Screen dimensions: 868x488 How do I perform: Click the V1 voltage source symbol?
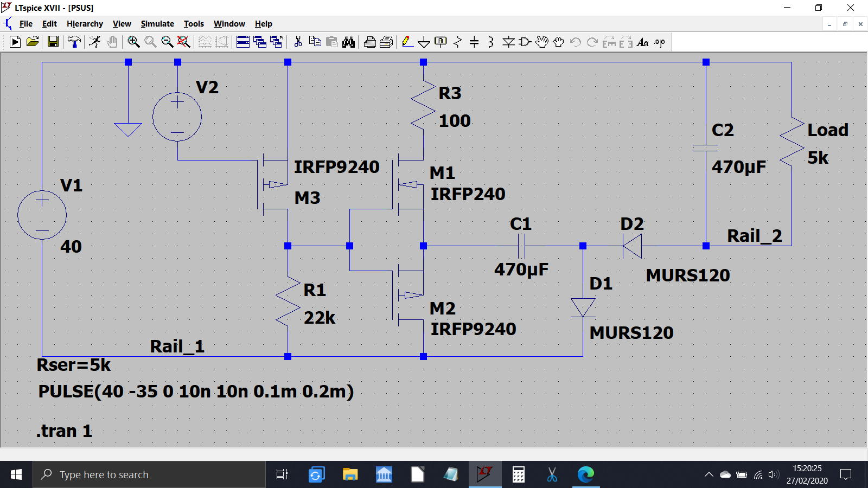pyautogui.click(x=42, y=215)
